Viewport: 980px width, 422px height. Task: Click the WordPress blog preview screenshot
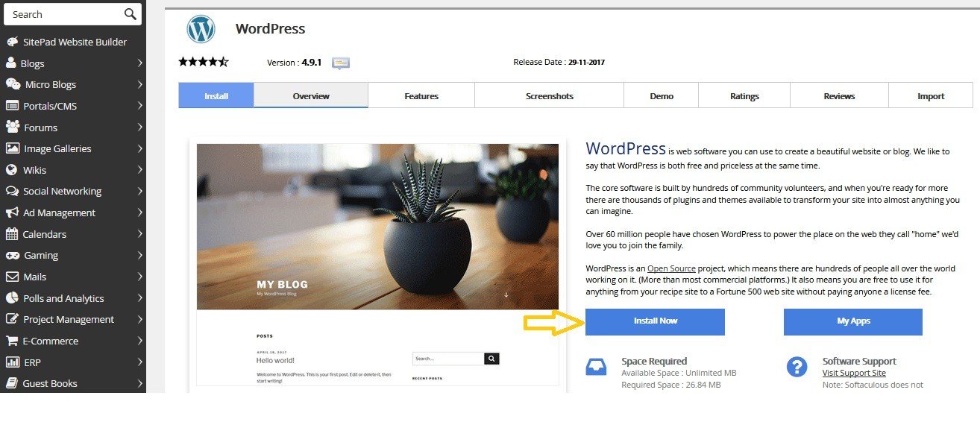(x=377, y=265)
